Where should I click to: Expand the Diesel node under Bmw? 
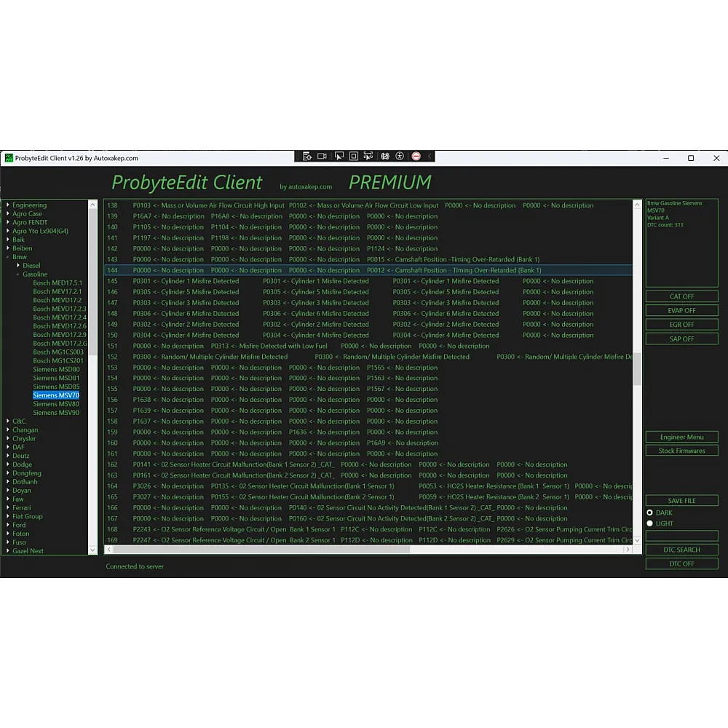point(18,266)
